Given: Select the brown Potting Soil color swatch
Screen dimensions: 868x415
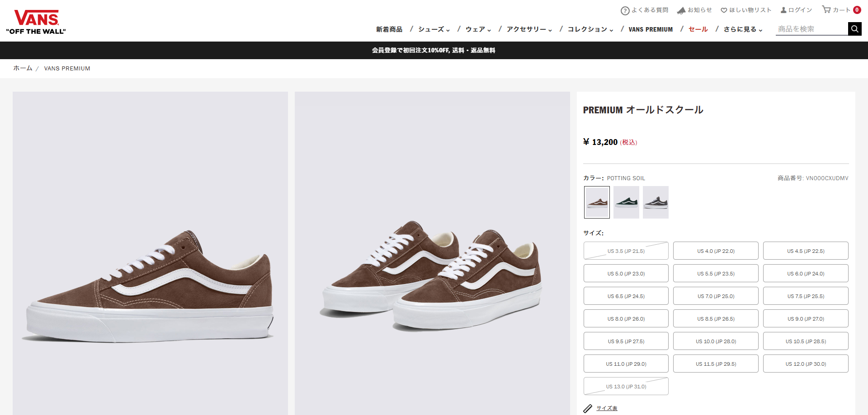Looking at the screenshot, I should tap(597, 202).
